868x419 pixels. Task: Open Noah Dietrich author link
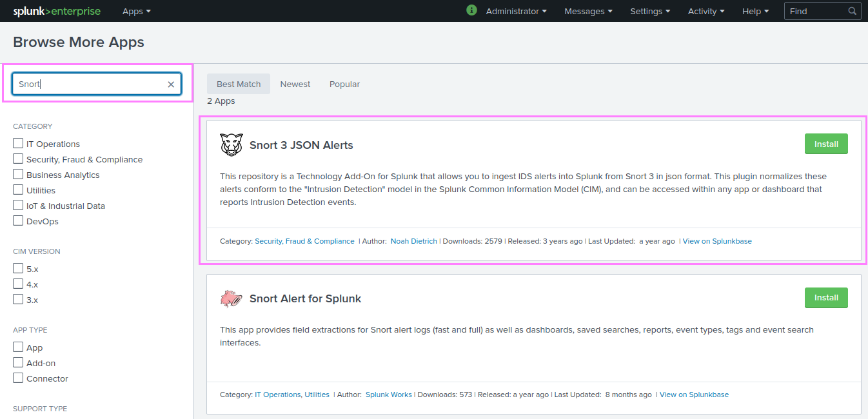414,241
